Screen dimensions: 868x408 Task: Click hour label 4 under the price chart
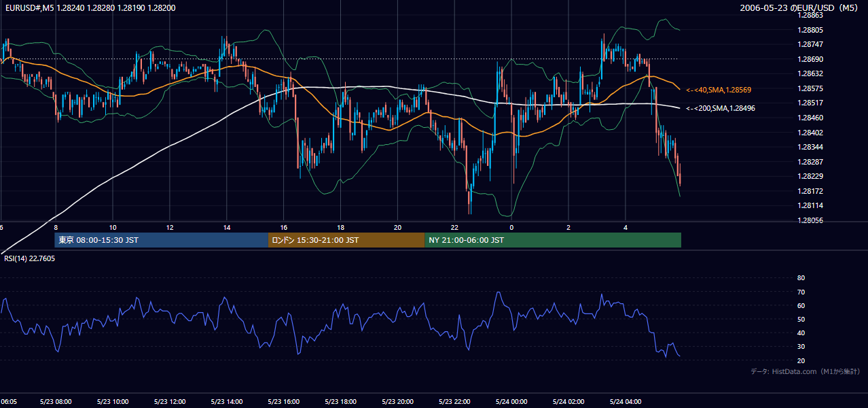click(x=626, y=228)
